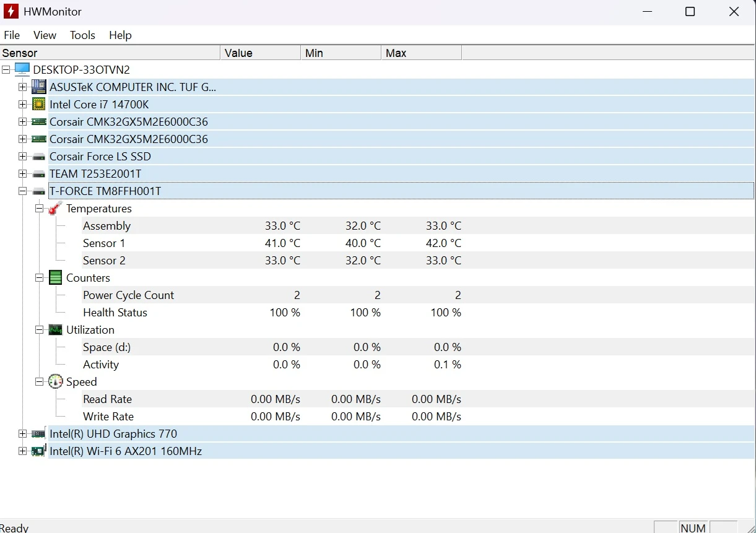Select the Health Status row
Viewport: 756px width, 533px height.
[115, 313]
